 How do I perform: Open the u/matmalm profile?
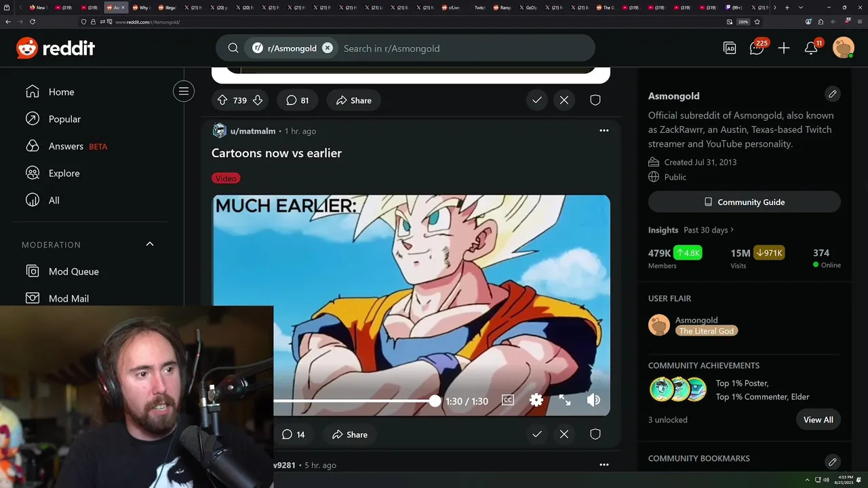point(253,131)
